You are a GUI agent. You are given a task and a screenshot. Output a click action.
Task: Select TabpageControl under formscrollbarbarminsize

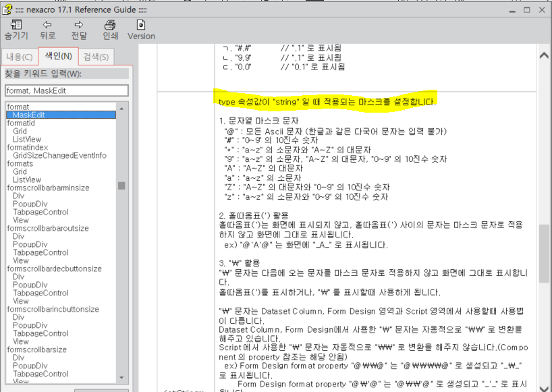pos(40,212)
